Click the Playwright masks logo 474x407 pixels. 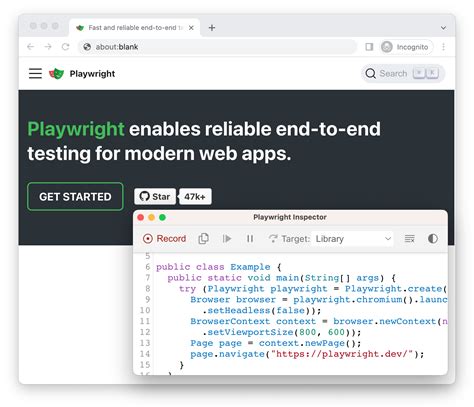[x=56, y=73]
